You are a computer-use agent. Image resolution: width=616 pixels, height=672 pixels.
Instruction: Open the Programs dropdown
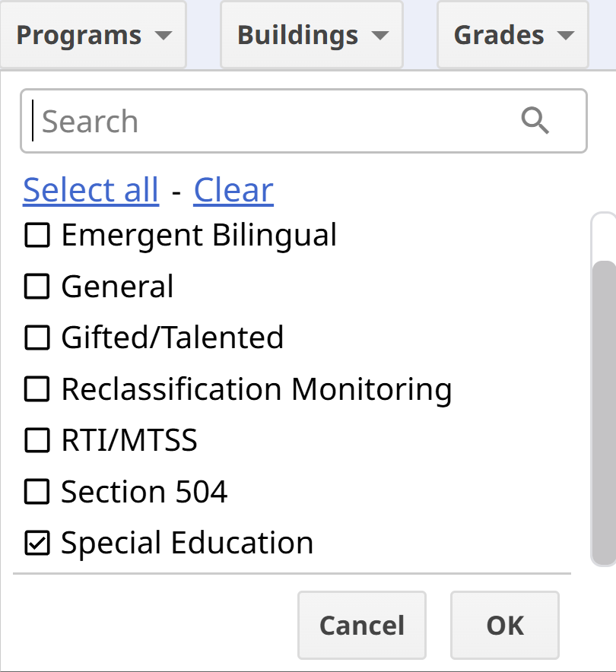pyautogui.click(x=93, y=36)
